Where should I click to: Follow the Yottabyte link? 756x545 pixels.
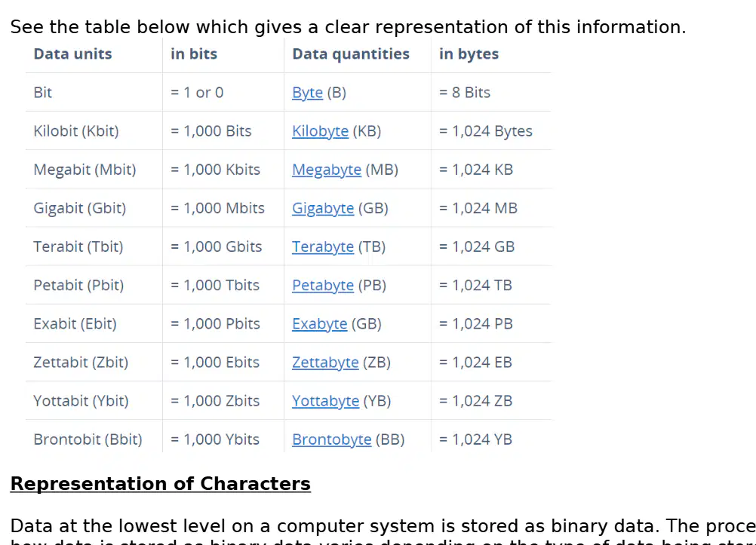(325, 401)
